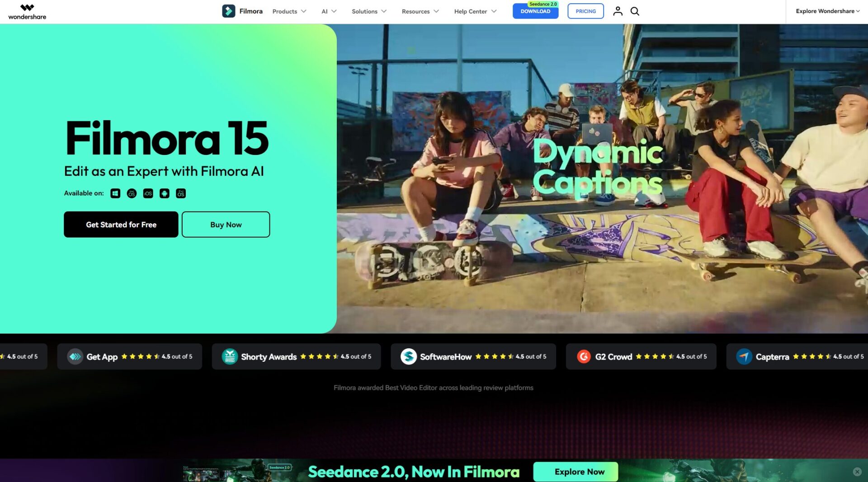Click the Get Started for Free button
Viewport: 868px width, 482px height.
coord(121,225)
